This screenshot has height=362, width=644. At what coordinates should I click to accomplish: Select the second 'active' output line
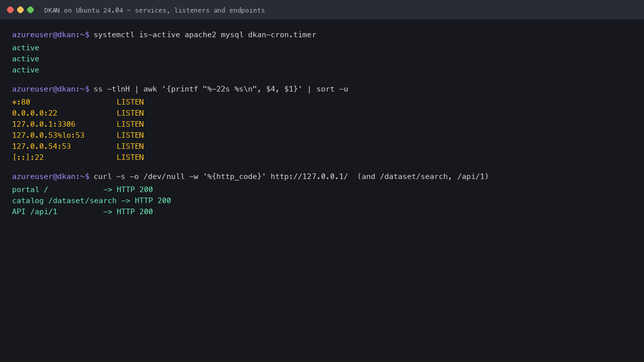tap(26, 59)
